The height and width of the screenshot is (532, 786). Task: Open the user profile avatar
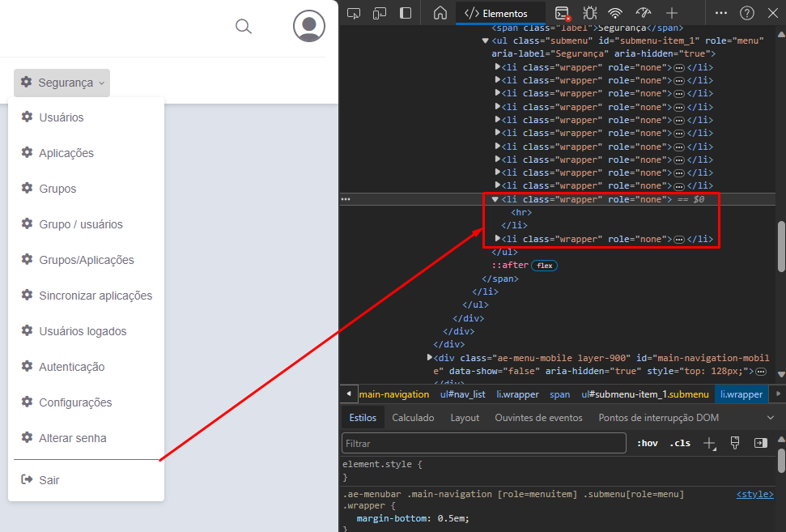point(308,26)
